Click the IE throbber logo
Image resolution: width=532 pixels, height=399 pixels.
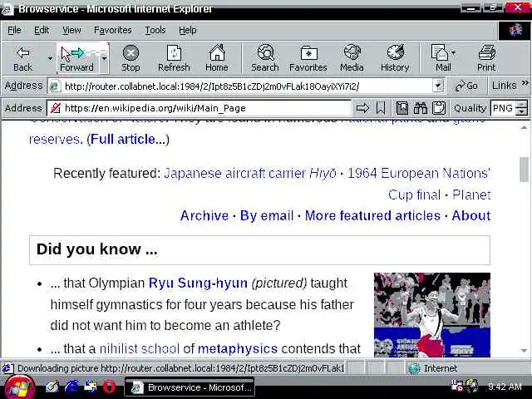pos(515,31)
